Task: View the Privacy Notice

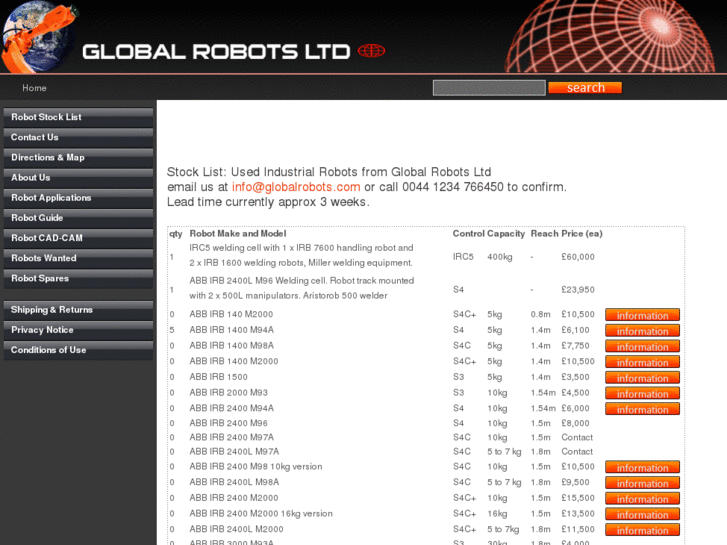Action: coord(78,330)
